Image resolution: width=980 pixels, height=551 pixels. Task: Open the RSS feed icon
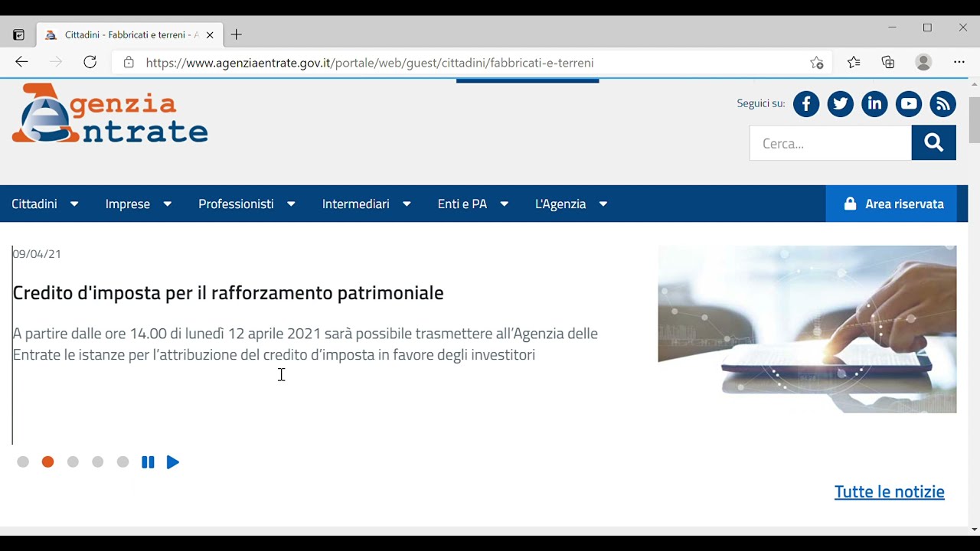click(942, 103)
